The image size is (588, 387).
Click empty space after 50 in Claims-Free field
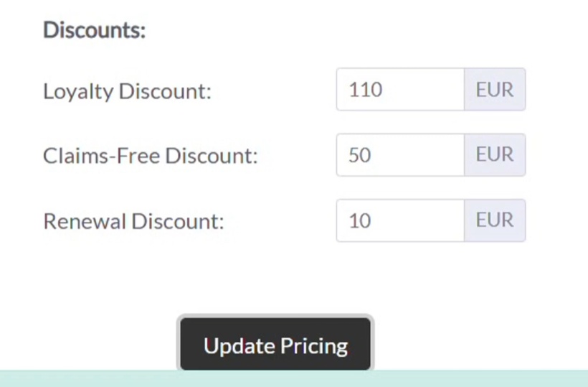click(418, 154)
